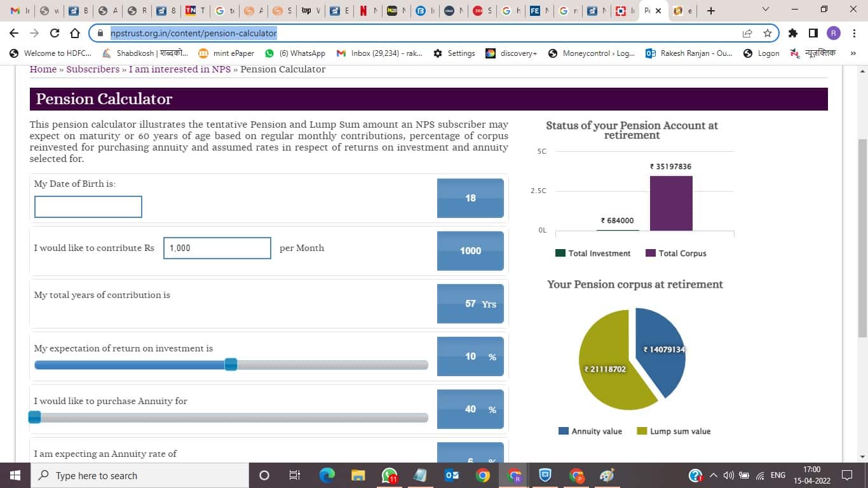Image resolution: width=868 pixels, height=488 pixels.
Task: Open 'I am interested in NPS' breadcrumb
Action: click(x=180, y=69)
